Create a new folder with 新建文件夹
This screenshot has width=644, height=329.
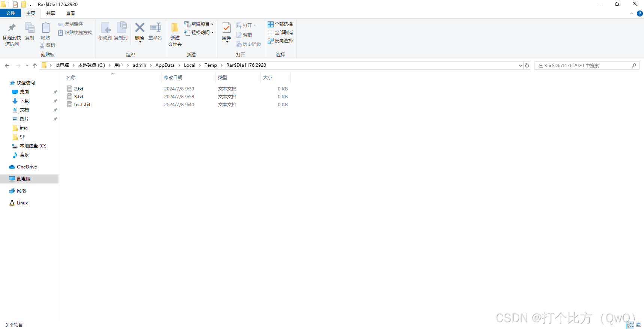pos(175,34)
